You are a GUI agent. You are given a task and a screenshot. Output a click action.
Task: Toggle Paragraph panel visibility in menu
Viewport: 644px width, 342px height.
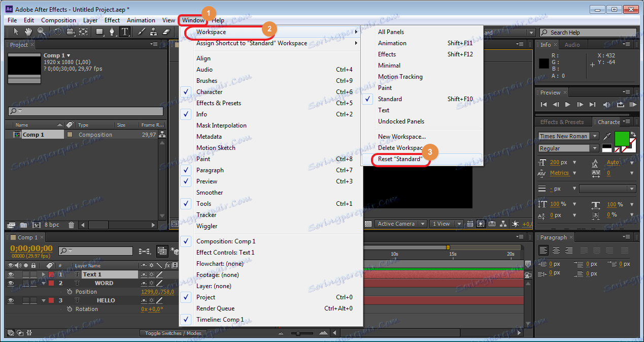(270, 170)
